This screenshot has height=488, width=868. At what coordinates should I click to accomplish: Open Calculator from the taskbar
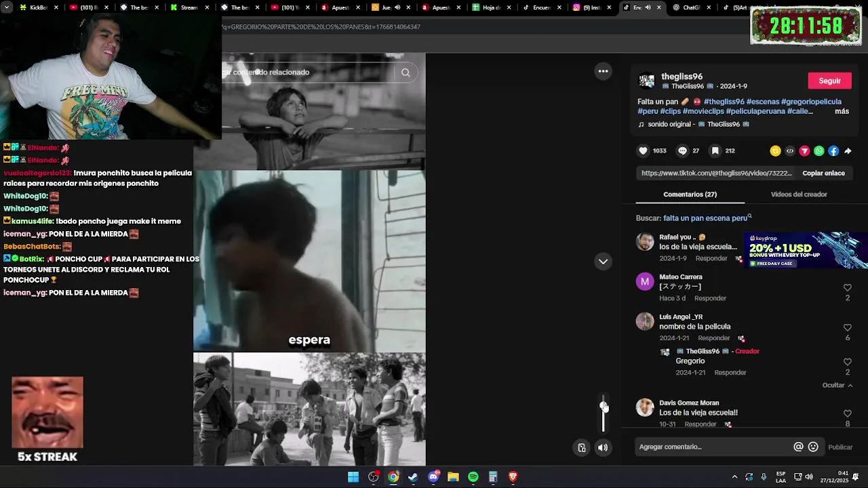pyautogui.click(x=493, y=477)
